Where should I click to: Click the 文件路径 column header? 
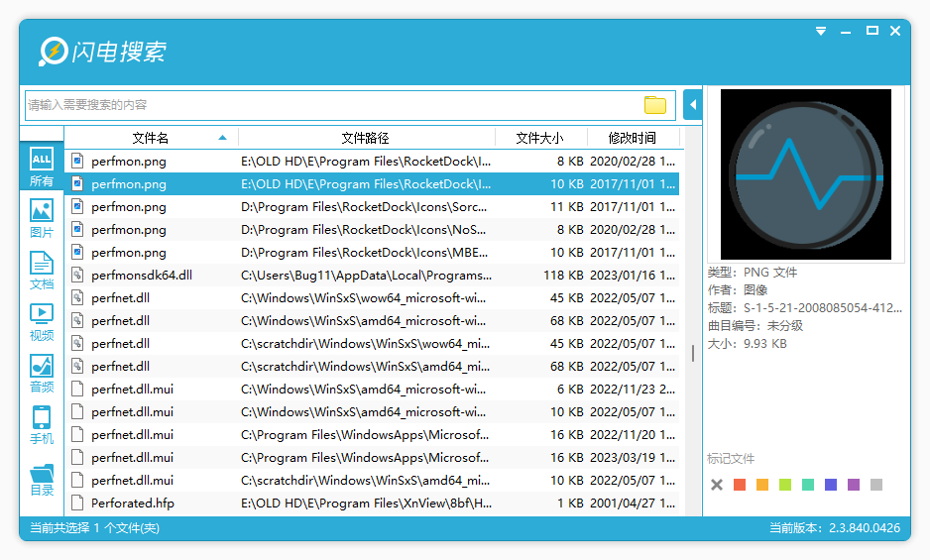tap(365, 138)
